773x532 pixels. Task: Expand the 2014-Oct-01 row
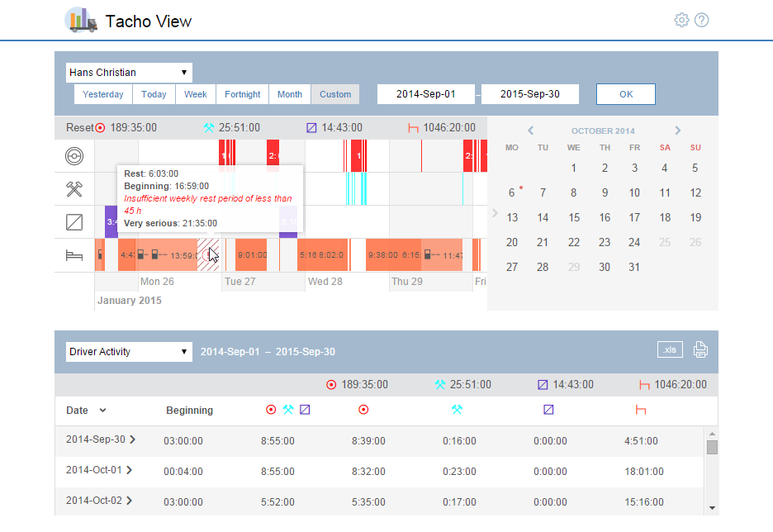130,471
